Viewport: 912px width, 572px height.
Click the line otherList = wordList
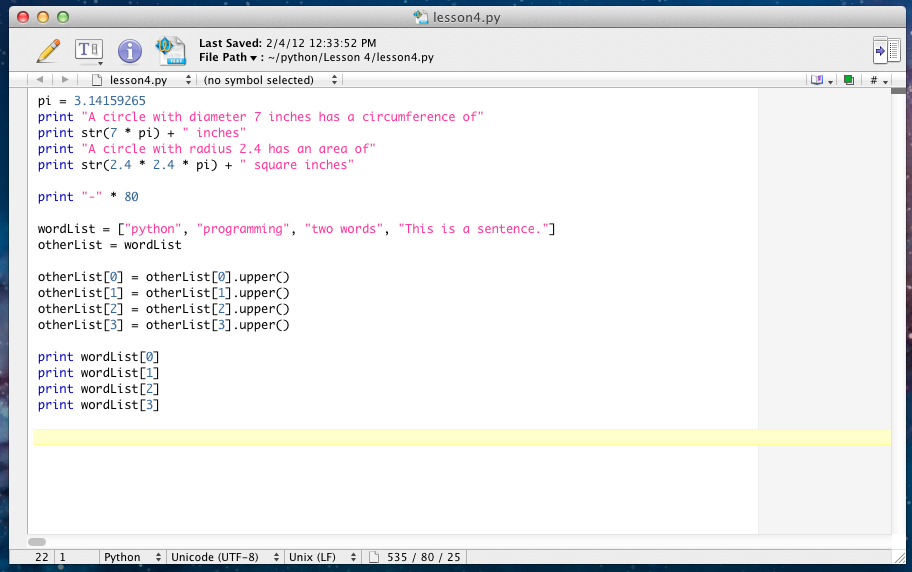(109, 245)
